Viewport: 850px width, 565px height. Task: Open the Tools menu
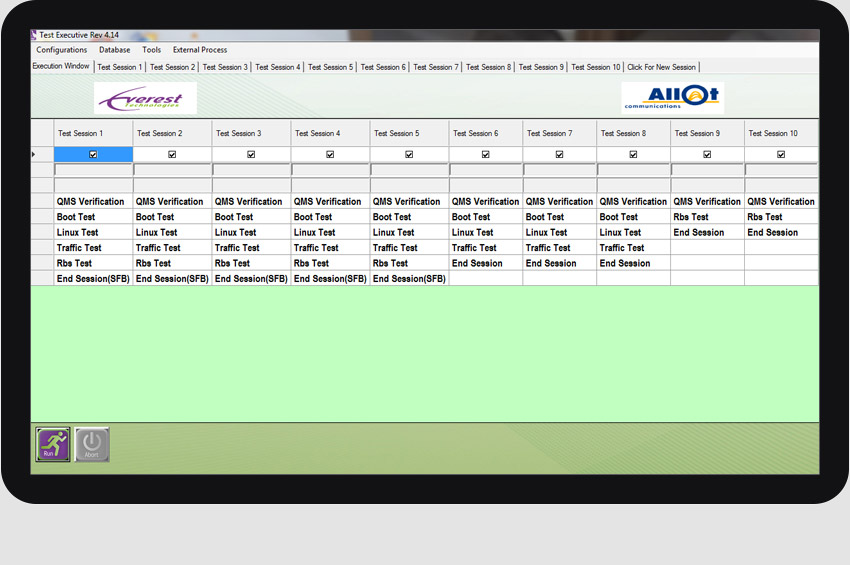pos(151,50)
